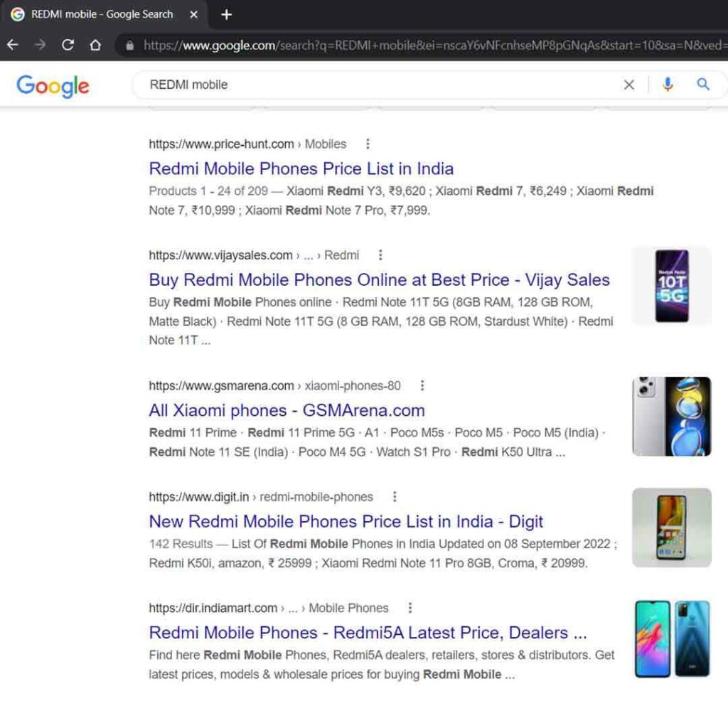
Task: Open a new tab with plus icon
Action: click(226, 15)
